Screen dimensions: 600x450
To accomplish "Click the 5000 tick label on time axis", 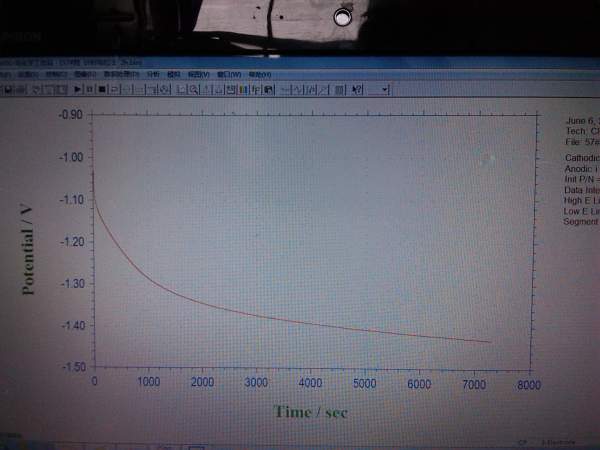I will pyautogui.click(x=365, y=383).
